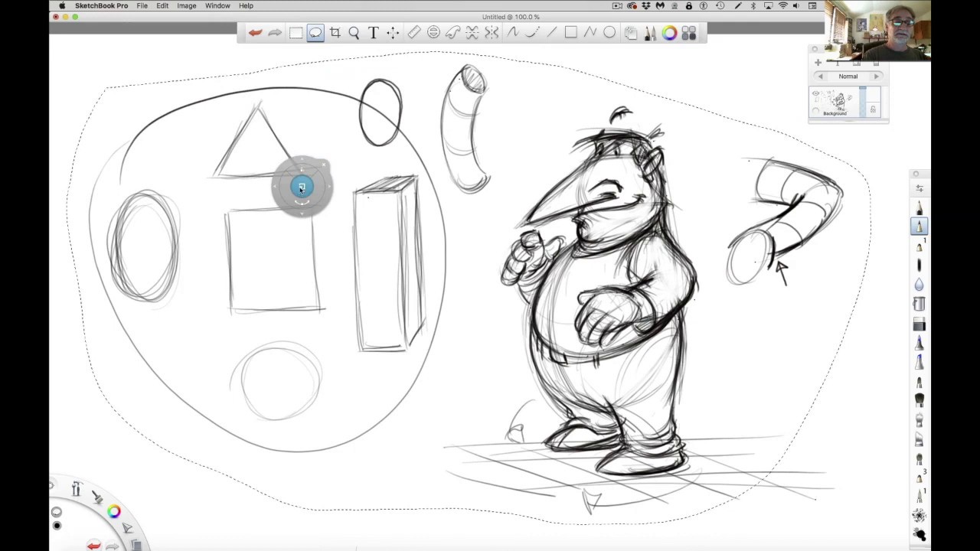Select the Zoom magnifier tool
This screenshot has height=551, width=980.
tap(354, 33)
